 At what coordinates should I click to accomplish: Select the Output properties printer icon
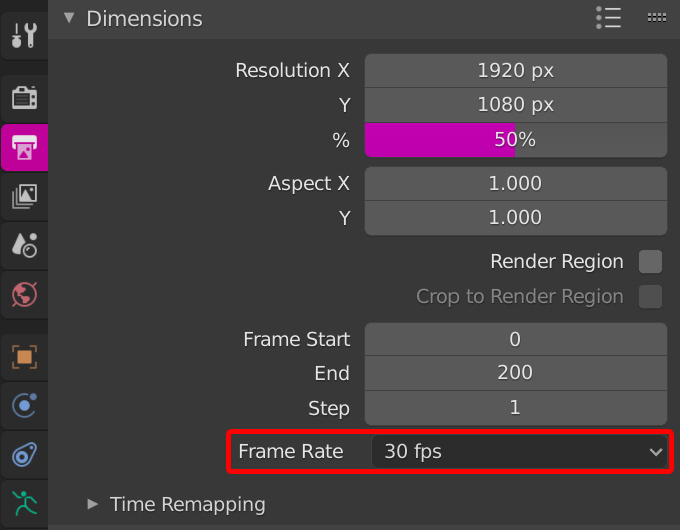coord(24,148)
